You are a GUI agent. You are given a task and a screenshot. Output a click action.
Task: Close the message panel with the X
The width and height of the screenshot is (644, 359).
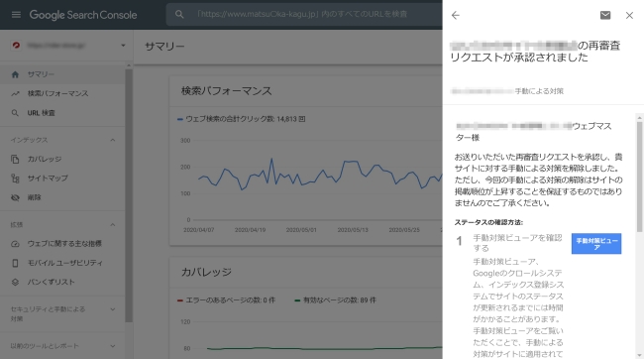point(629,15)
